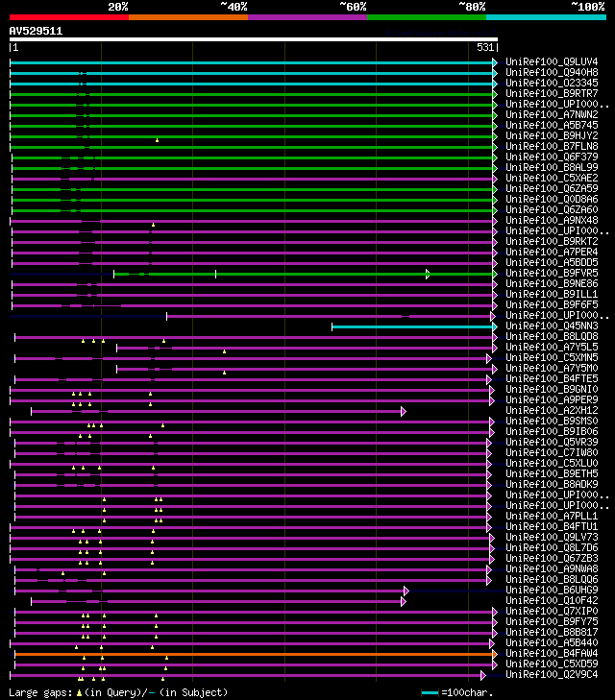The width and height of the screenshot is (615, 700).
Task: Select the UniRef100_B4FTE5 label
Action: [x=552, y=379]
